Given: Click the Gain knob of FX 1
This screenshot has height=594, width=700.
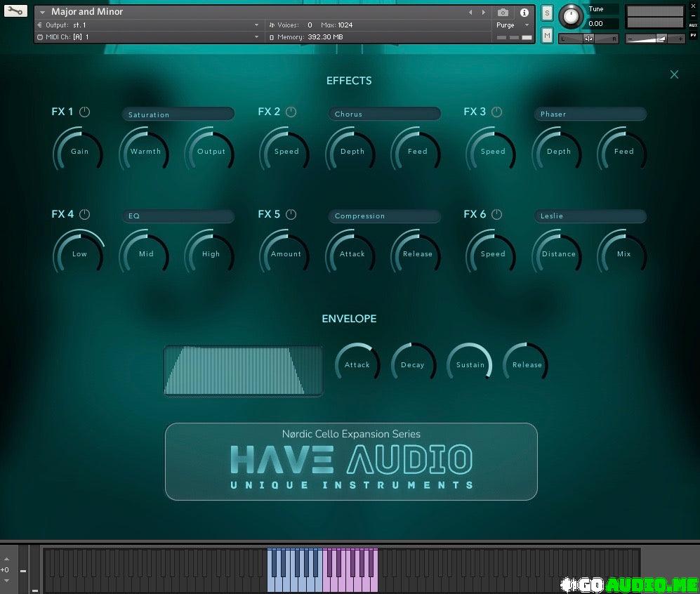Looking at the screenshot, I should (x=79, y=151).
